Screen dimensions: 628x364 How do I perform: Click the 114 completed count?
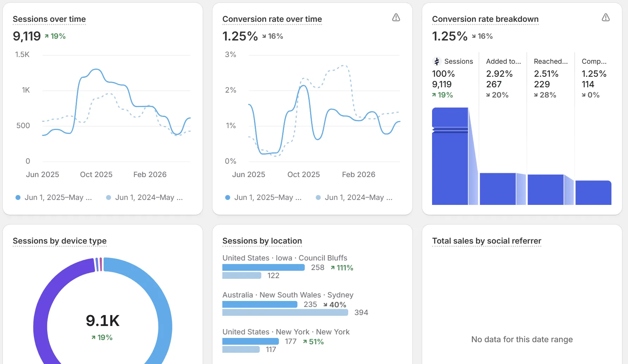588,84
